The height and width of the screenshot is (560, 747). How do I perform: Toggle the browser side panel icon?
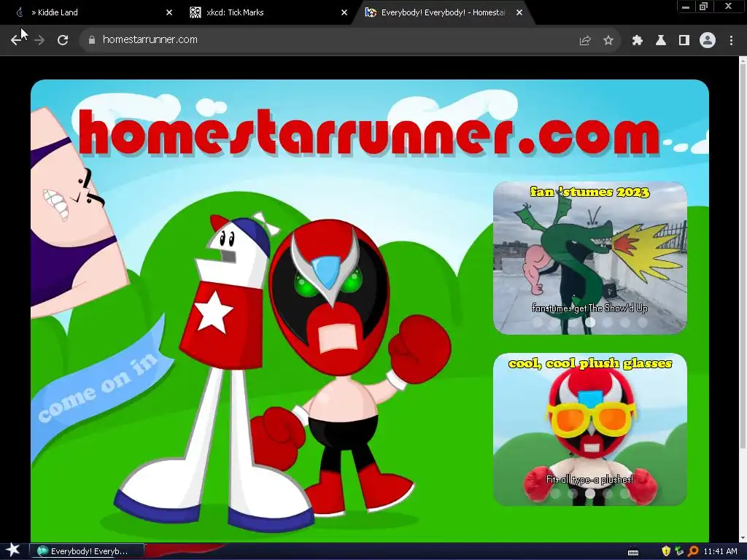[x=684, y=41]
